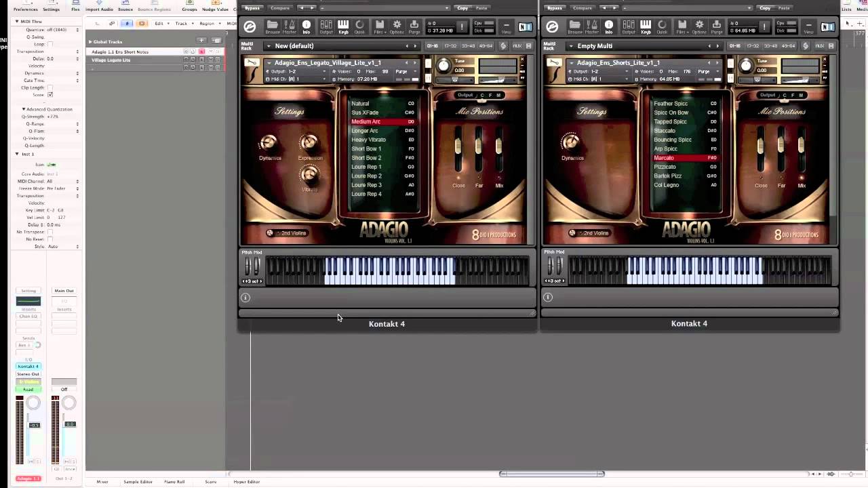Click Bounce in Logic toolbar
This screenshot has height=488, width=868.
(x=125, y=6)
